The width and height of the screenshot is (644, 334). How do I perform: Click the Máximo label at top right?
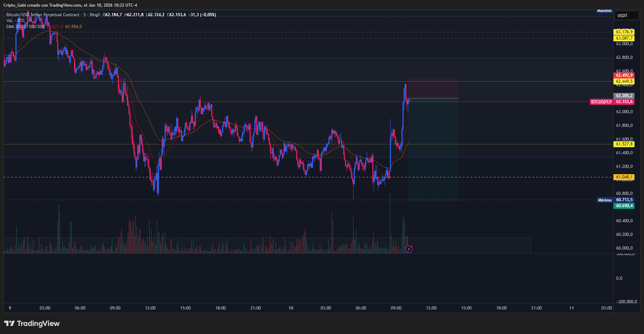(605, 10)
